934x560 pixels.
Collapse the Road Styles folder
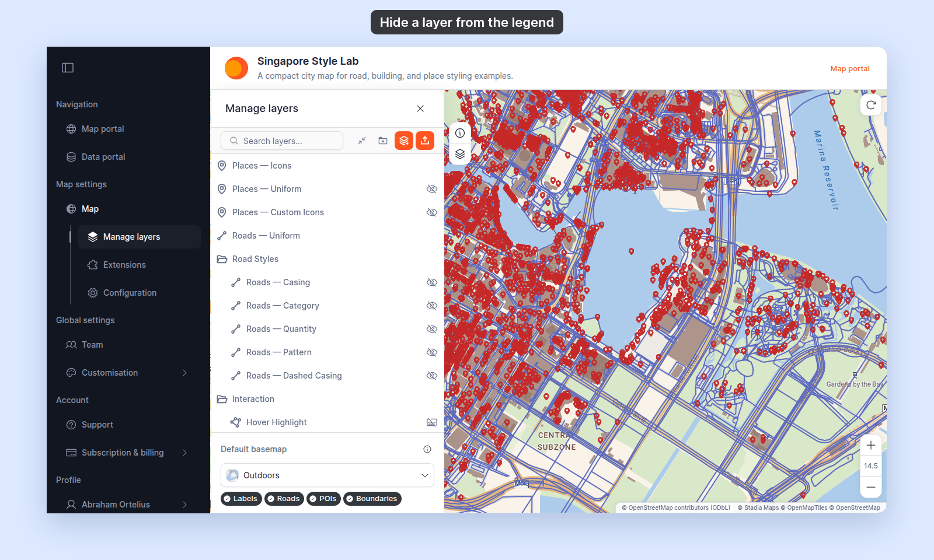tap(222, 259)
